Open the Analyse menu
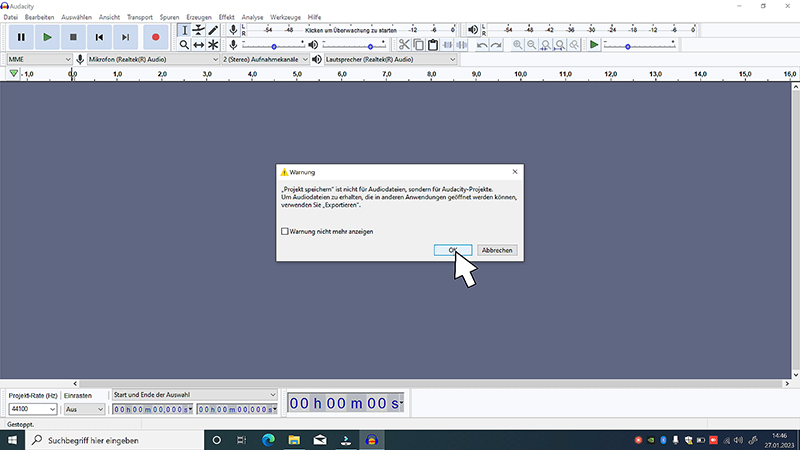Image resolution: width=800 pixels, height=450 pixels. click(253, 17)
